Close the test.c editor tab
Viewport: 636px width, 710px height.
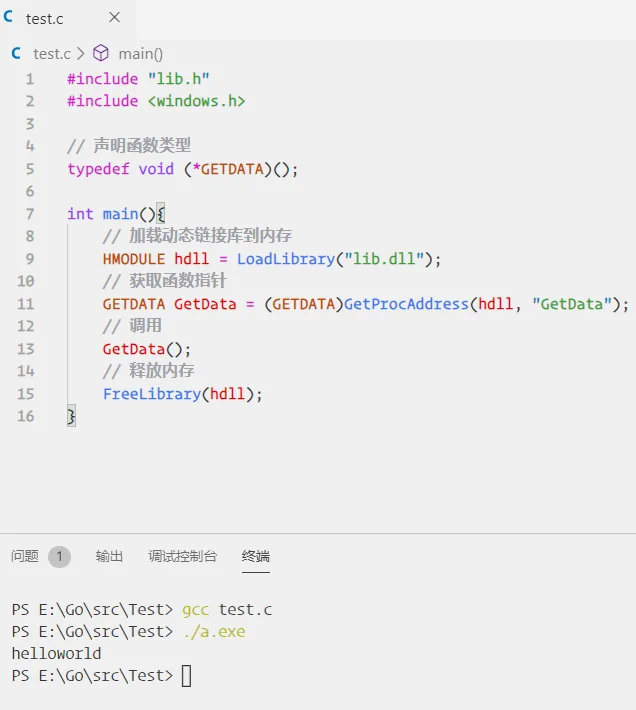point(115,17)
